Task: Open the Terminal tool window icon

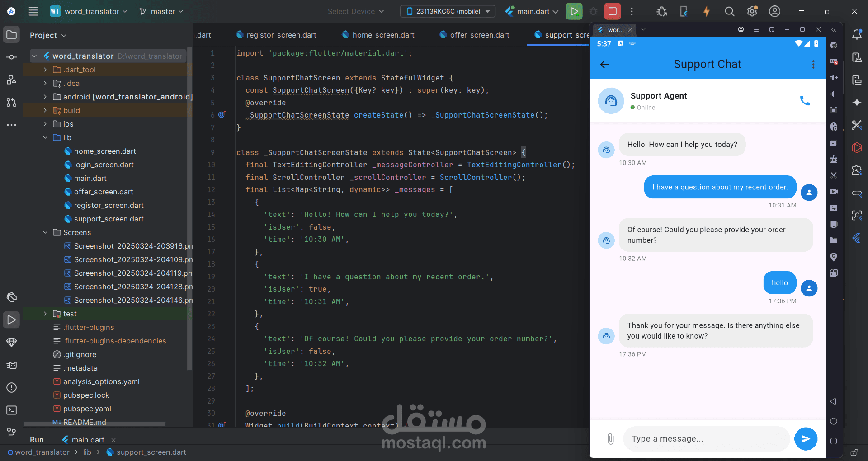Action: click(x=12, y=410)
